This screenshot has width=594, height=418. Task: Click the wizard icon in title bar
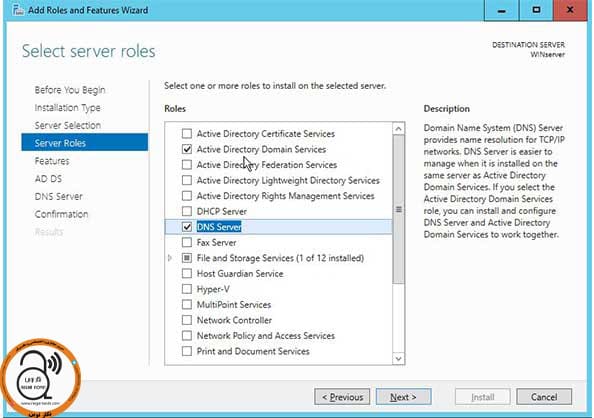click(x=17, y=10)
